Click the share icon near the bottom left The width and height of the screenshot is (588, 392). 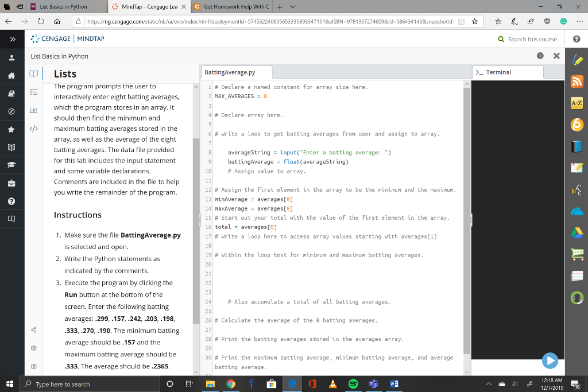coord(33,329)
